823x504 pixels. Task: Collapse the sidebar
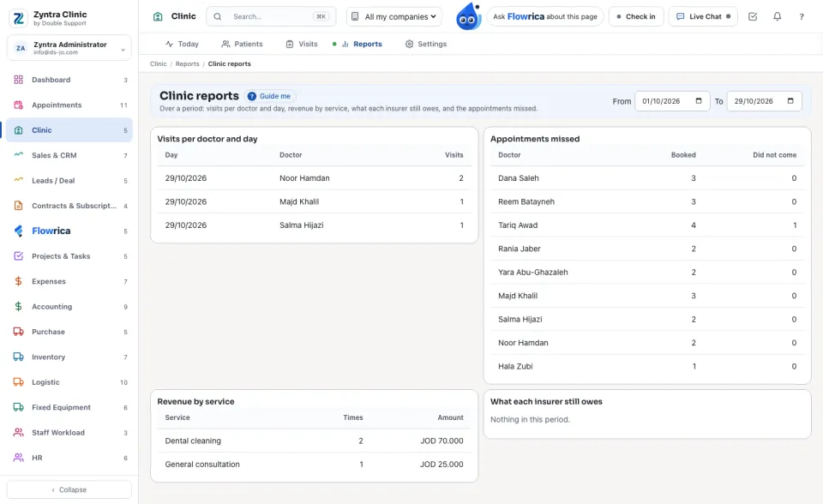[x=69, y=489]
